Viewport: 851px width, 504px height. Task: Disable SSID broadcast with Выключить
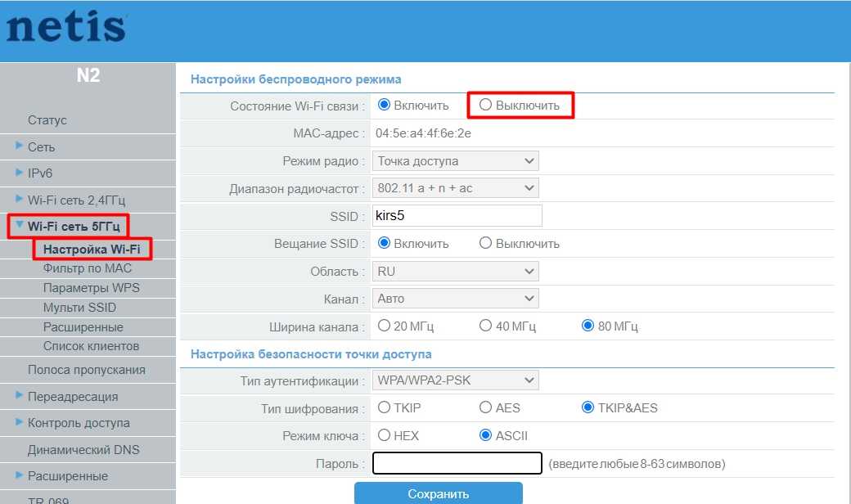pos(486,243)
